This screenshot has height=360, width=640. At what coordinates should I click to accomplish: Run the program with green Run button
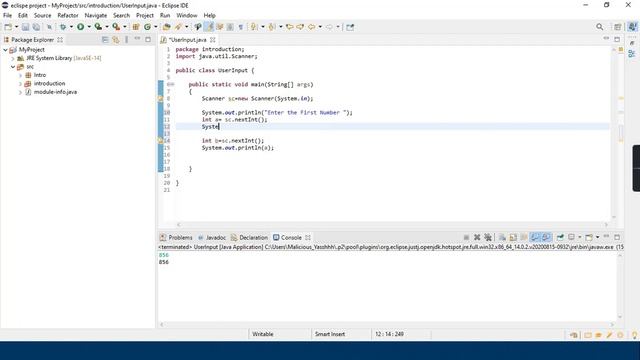(80, 27)
